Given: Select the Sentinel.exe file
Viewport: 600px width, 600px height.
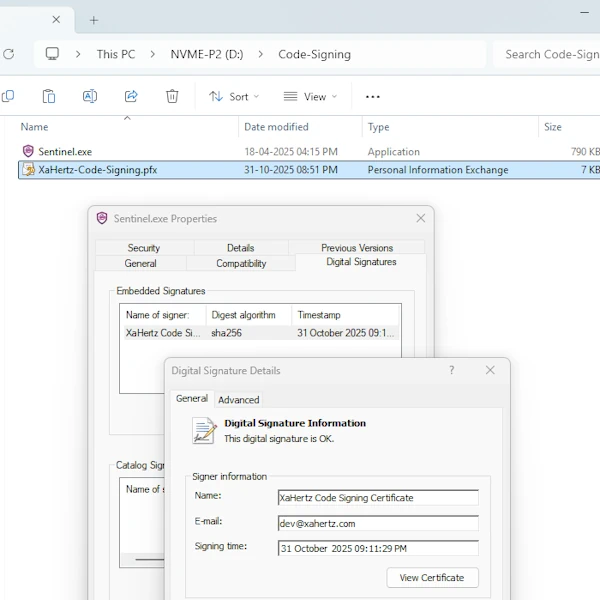Looking at the screenshot, I should pyautogui.click(x=64, y=151).
